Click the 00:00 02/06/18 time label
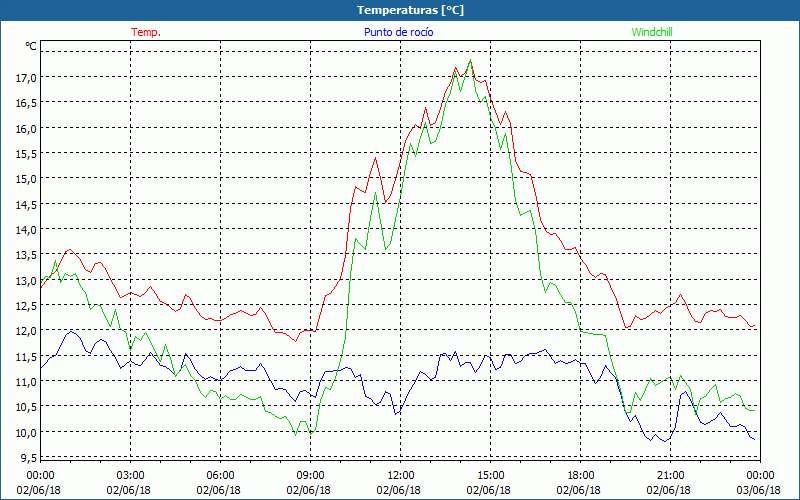Screen dimensions: 800x500 (x=39, y=483)
